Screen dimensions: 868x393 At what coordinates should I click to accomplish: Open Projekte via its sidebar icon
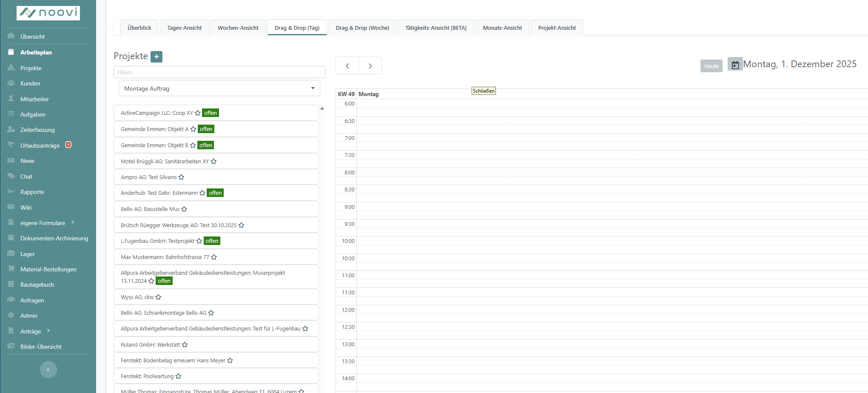tap(11, 68)
